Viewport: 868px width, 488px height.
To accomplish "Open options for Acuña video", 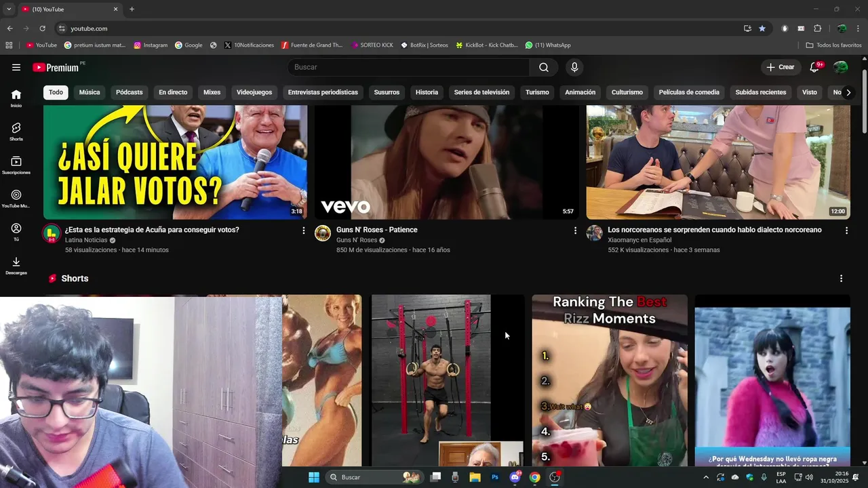I will pyautogui.click(x=304, y=230).
